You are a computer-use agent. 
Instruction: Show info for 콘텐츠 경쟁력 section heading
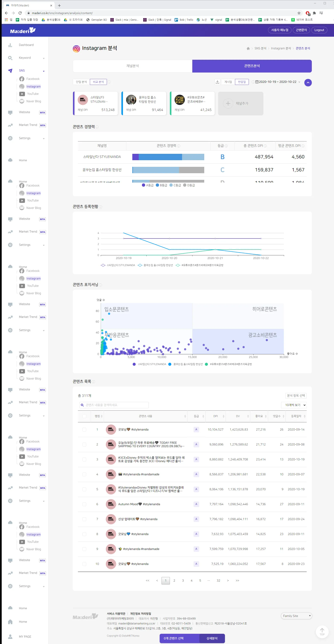pos(97,127)
